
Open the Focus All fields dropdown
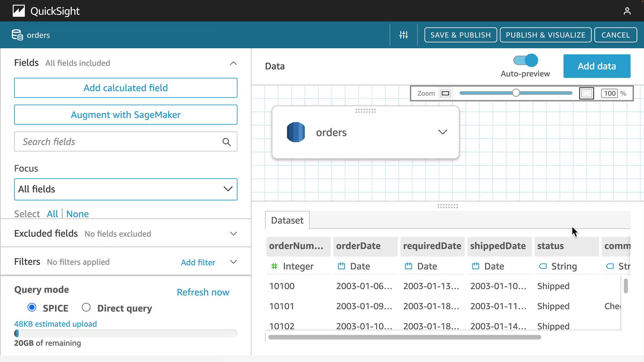click(125, 189)
